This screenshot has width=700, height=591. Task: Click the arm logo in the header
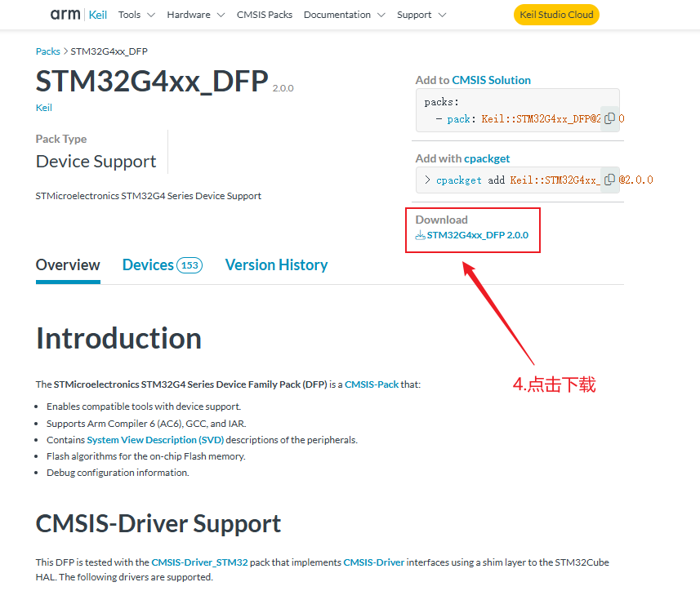[x=65, y=14]
